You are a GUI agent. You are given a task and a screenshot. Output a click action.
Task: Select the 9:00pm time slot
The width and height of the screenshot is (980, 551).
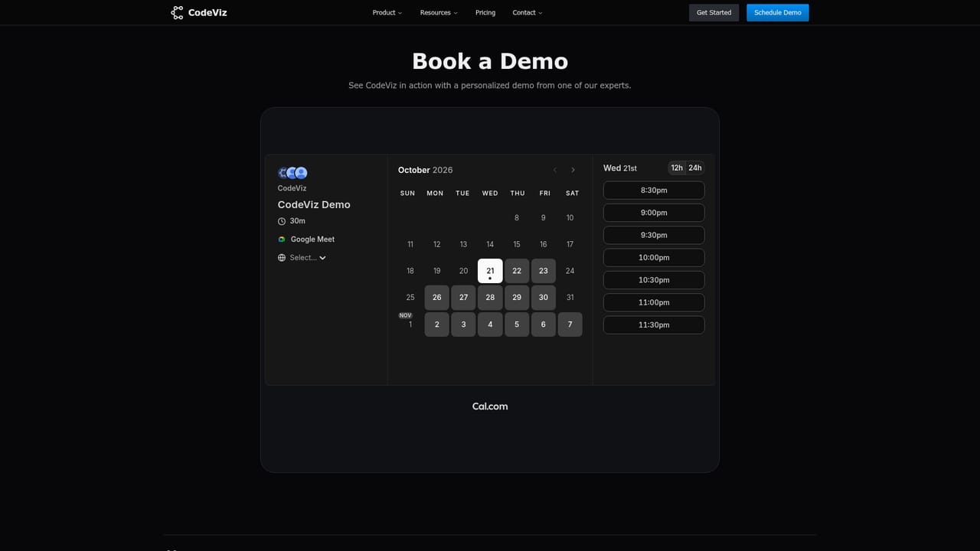pos(654,213)
